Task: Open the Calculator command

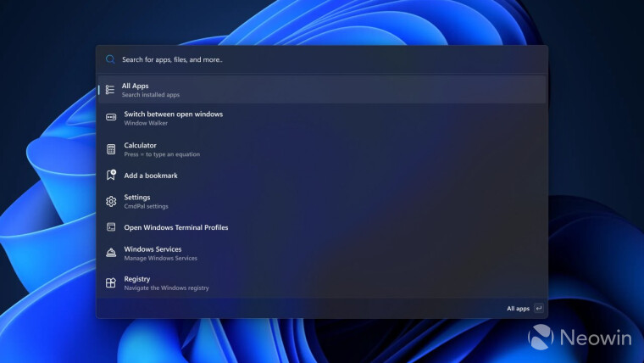Action: 322,149
